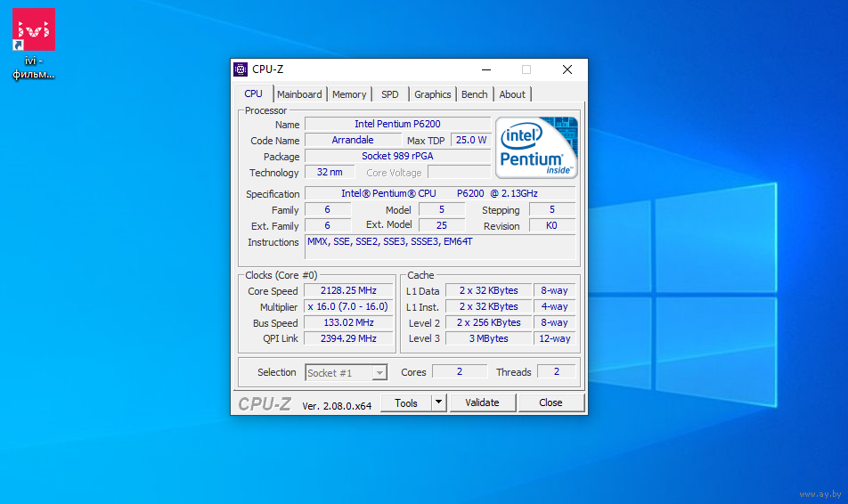This screenshot has width=848, height=504.
Task: Open the About tab
Action: [x=512, y=94]
